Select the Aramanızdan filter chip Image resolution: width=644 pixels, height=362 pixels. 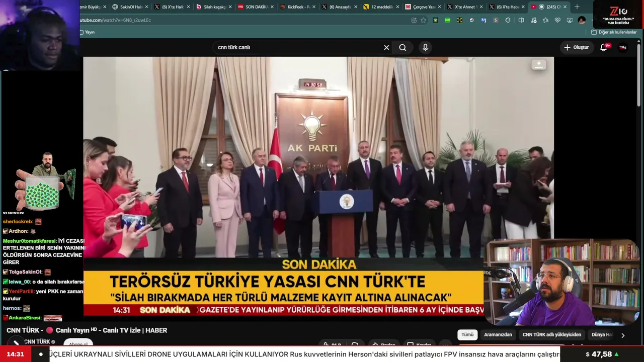[x=498, y=335]
